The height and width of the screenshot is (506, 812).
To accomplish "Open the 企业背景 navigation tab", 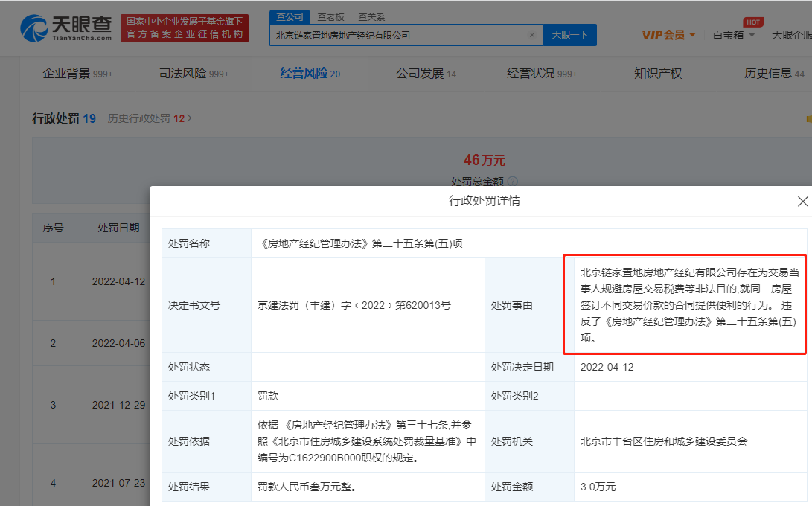I will tap(77, 74).
